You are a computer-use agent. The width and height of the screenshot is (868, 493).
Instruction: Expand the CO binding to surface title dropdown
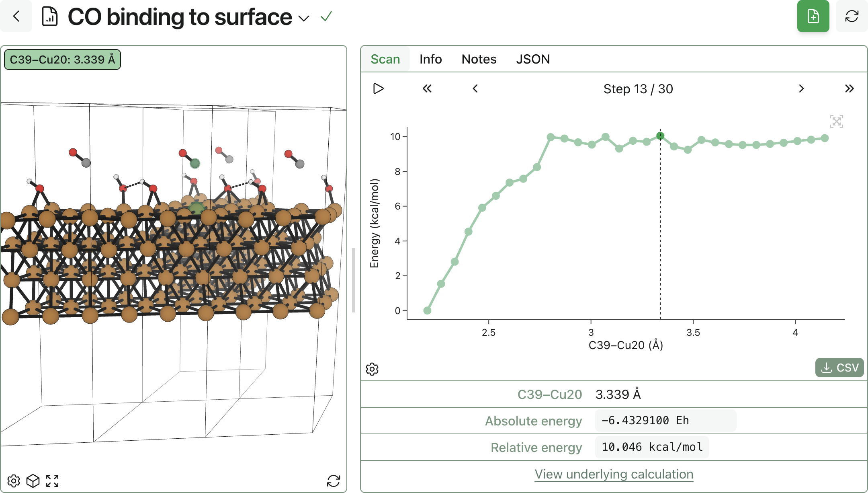[304, 18]
